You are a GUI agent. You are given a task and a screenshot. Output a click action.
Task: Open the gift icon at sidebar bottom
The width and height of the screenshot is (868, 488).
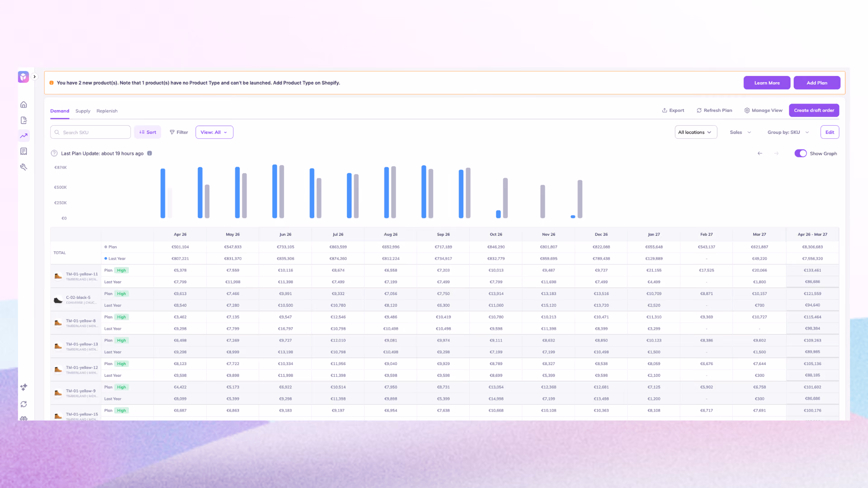pyautogui.click(x=24, y=418)
